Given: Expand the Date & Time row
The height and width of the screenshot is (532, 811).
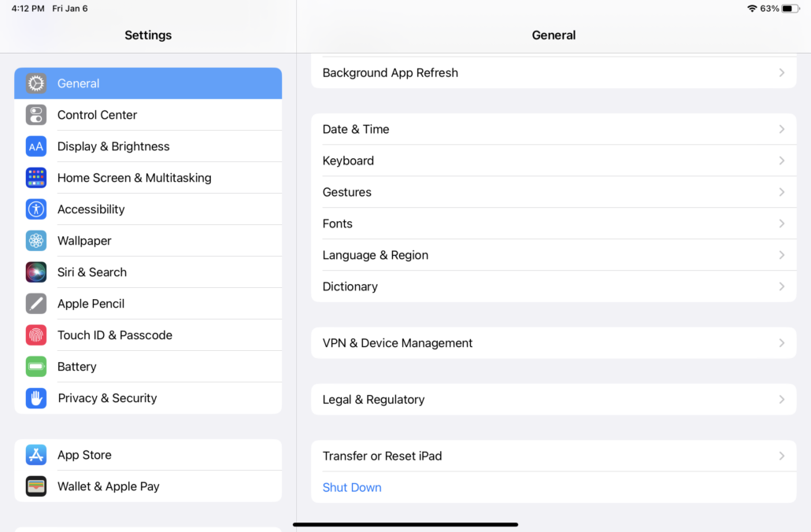Looking at the screenshot, I should point(551,129).
